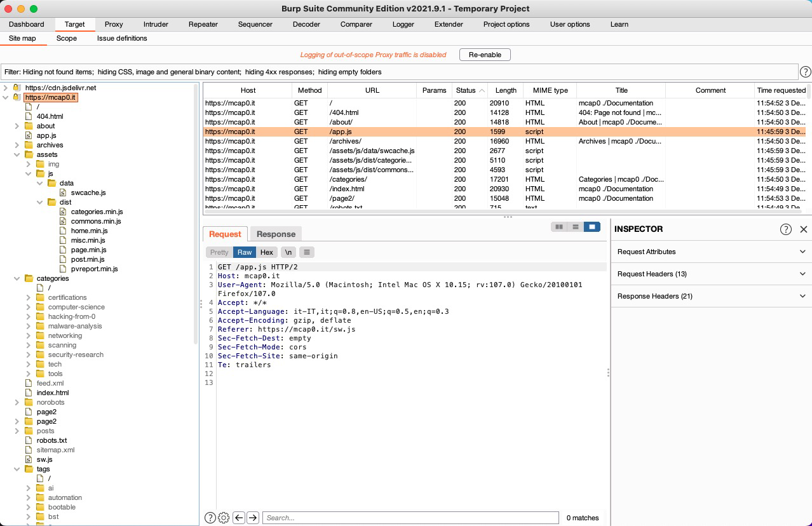
Task: Switch to the Decoder tab
Action: pos(306,24)
